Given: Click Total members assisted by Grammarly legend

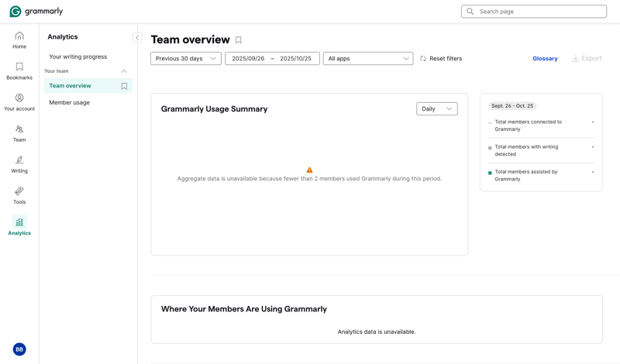Looking at the screenshot, I should pos(526,176).
